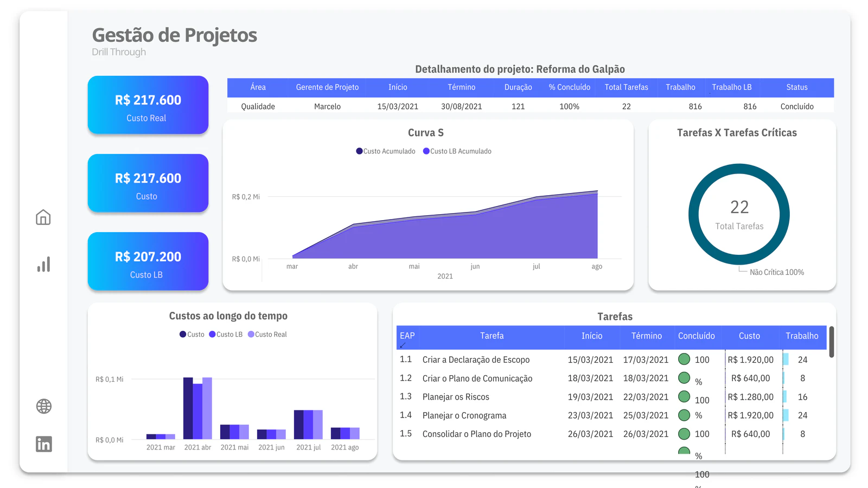The width and height of the screenshot is (868, 488).
Task: Select the 'Criar a Declaração de Escopo' task row
Action: tap(611, 359)
